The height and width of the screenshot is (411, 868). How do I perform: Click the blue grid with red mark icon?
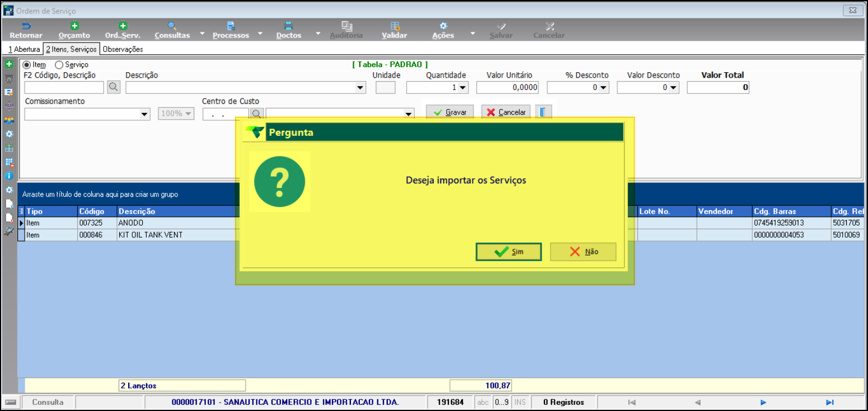click(9, 162)
